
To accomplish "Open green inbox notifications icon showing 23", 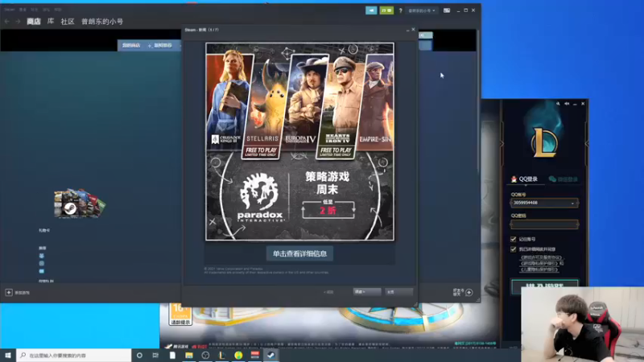I will [386, 10].
